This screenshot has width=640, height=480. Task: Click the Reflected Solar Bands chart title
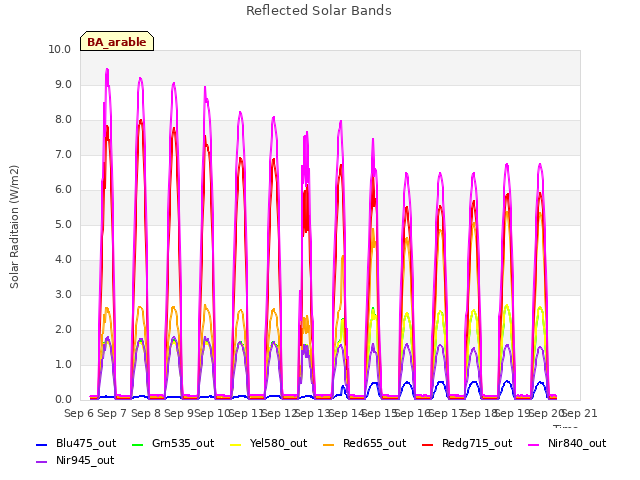click(318, 11)
